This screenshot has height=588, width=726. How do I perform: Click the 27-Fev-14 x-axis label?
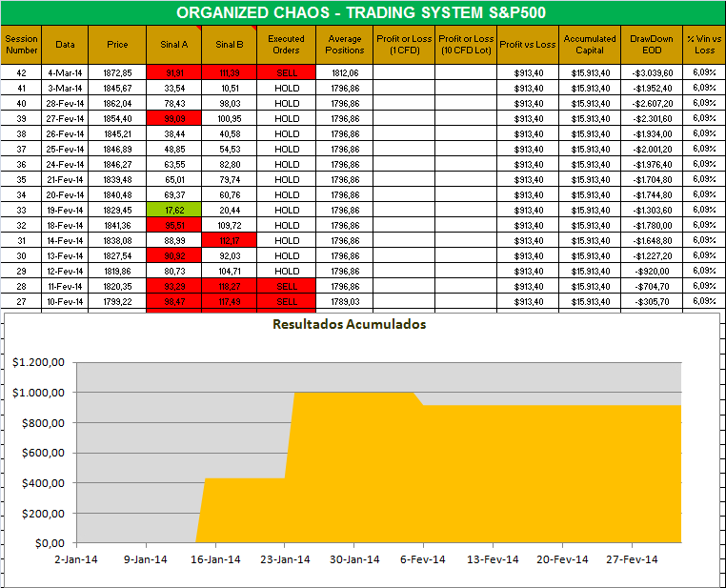tap(632, 559)
